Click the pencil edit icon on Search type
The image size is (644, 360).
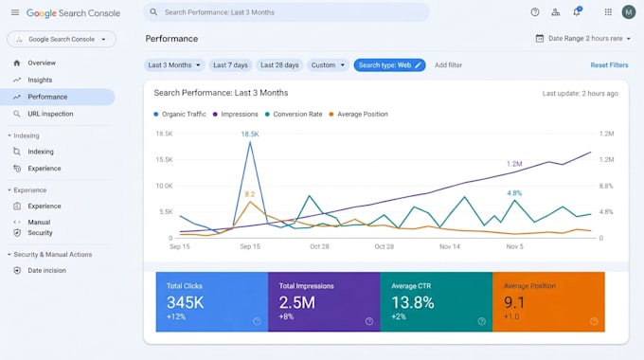tap(418, 65)
